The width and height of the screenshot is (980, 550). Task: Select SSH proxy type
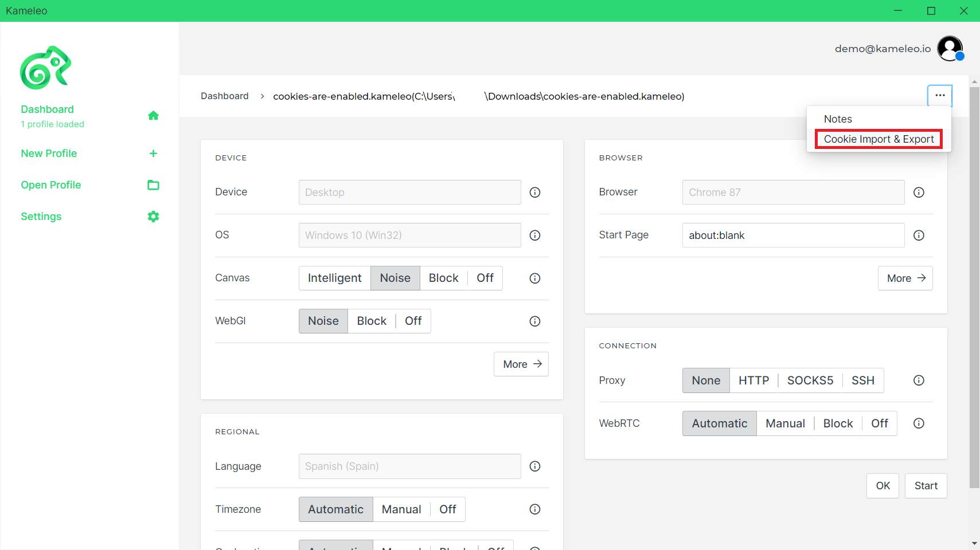[863, 380]
